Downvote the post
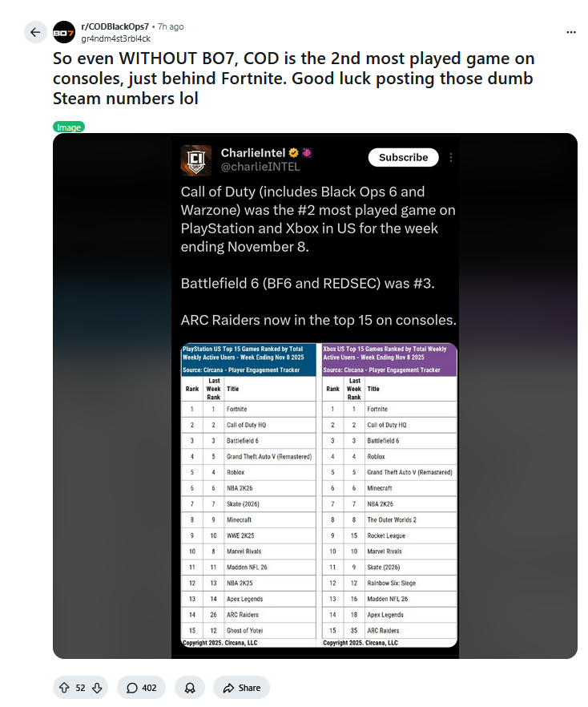 pyautogui.click(x=97, y=688)
